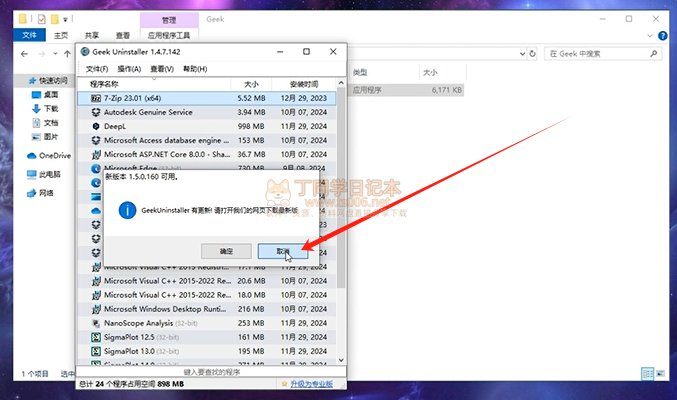
Task: Expand Explorer address bar history dropdown
Action: (x=522, y=54)
